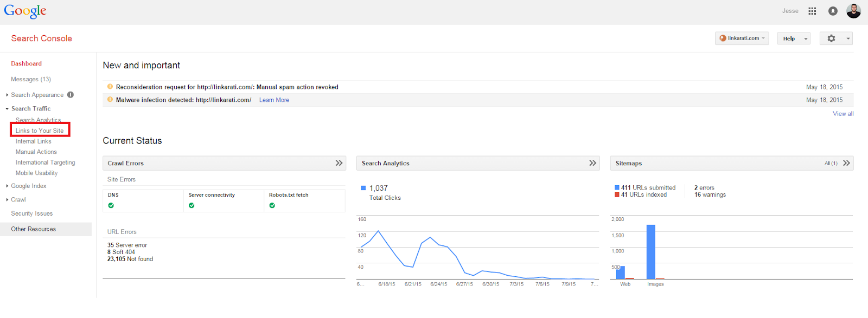Click the Search Console title
The width and height of the screenshot is (868, 318).
[41, 38]
